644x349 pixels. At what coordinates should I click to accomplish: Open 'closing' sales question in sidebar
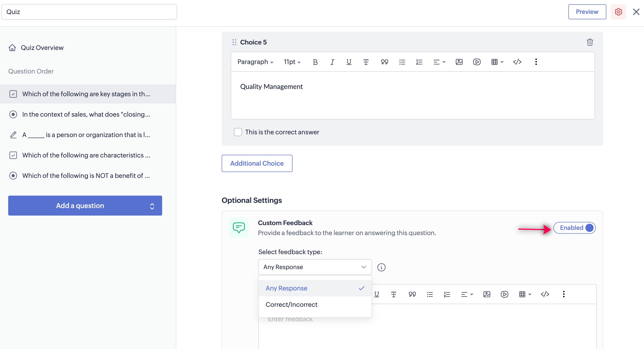(86, 114)
